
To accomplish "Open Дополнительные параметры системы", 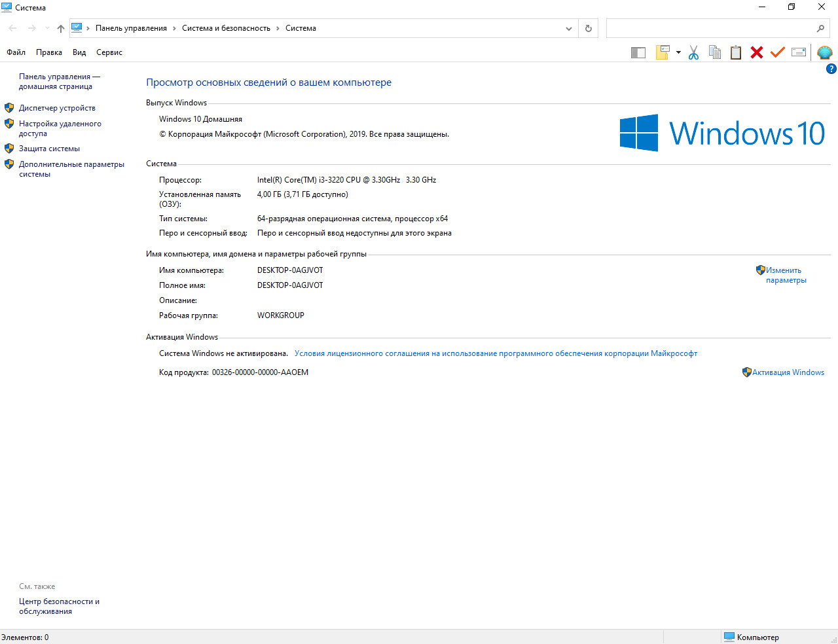I will [71, 169].
